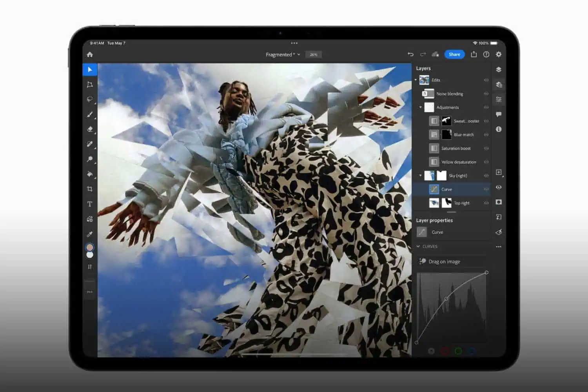Choose the Type tool
This screenshot has width=588, height=392.
90,204
